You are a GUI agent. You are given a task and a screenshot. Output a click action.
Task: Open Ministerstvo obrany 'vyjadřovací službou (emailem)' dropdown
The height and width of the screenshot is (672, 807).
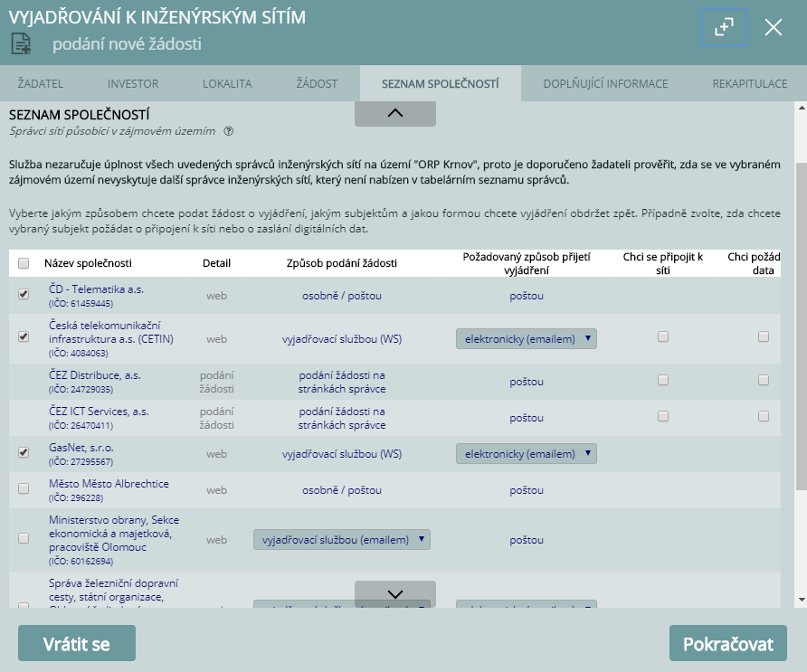tap(342, 540)
